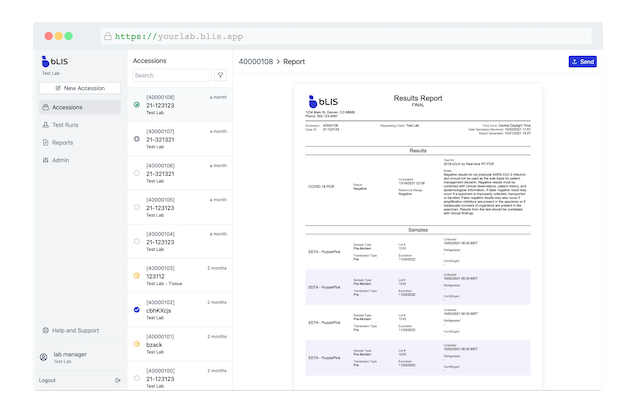Viewport: 636px width, 412px height.
Task: Click the filter icon beside accession search
Action: tap(220, 75)
